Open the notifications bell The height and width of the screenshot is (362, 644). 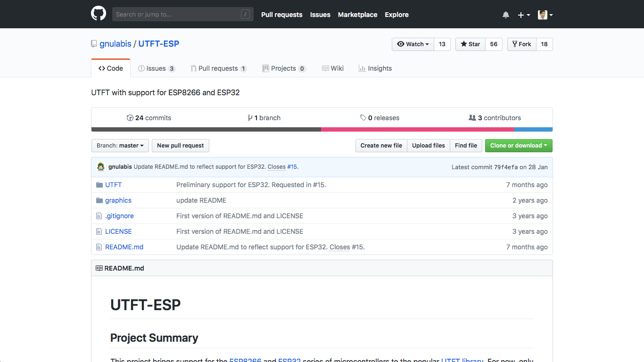pos(506,15)
